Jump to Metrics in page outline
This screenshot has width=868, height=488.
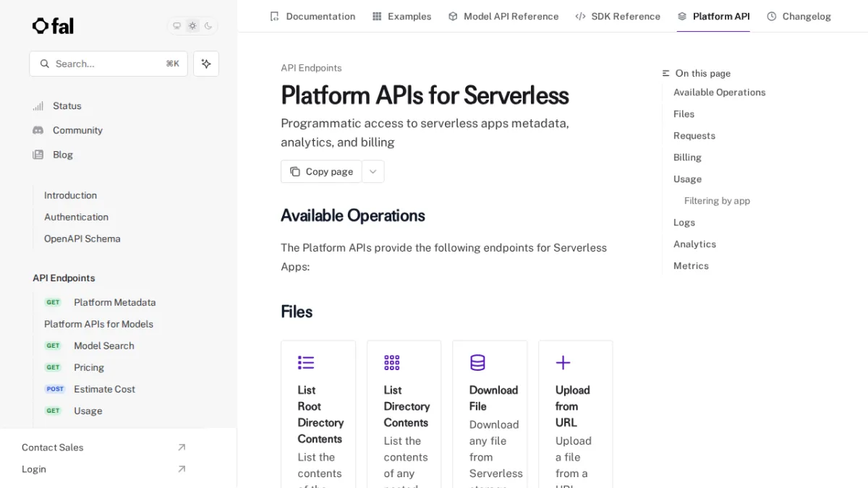tap(691, 266)
